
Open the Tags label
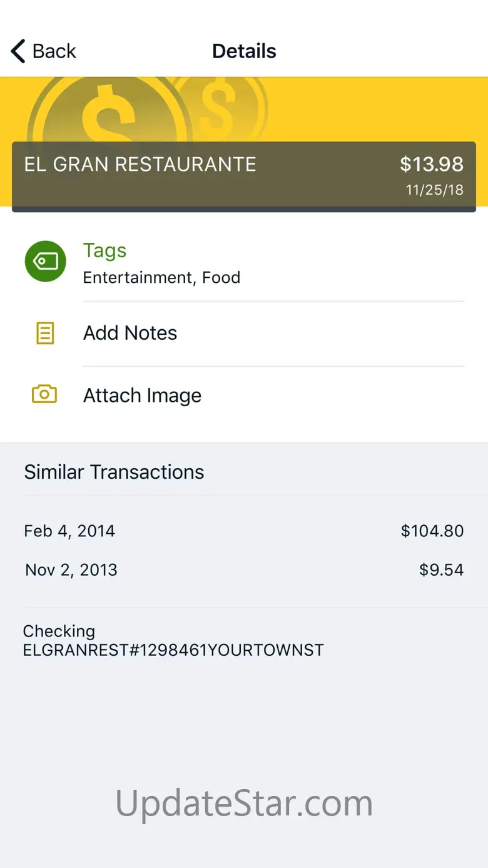pyautogui.click(x=104, y=251)
